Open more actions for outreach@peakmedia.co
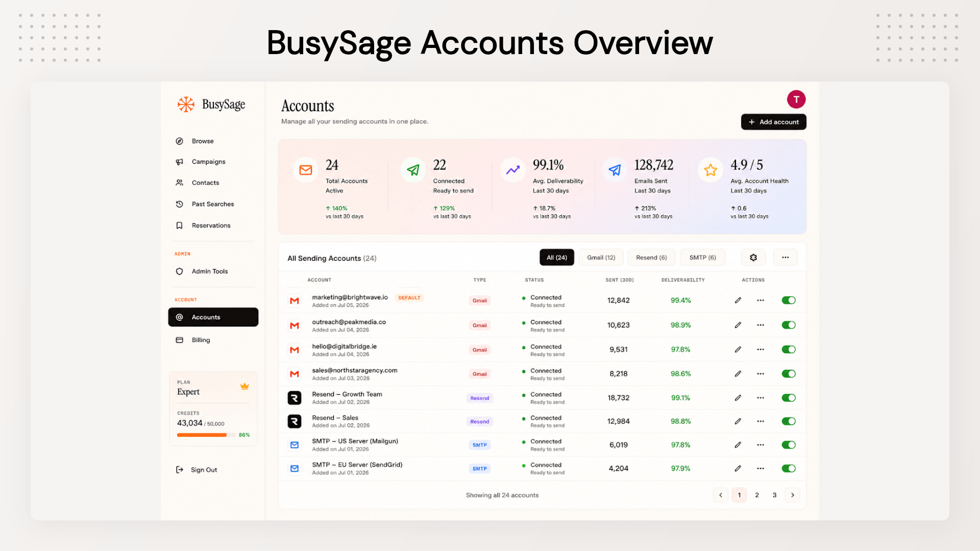The height and width of the screenshot is (551, 980). click(761, 325)
